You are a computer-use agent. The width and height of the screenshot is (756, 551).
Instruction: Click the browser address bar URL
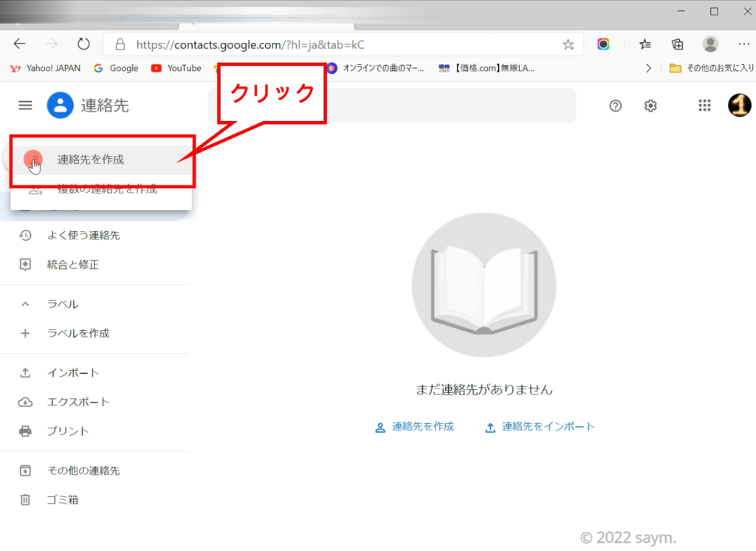251,44
